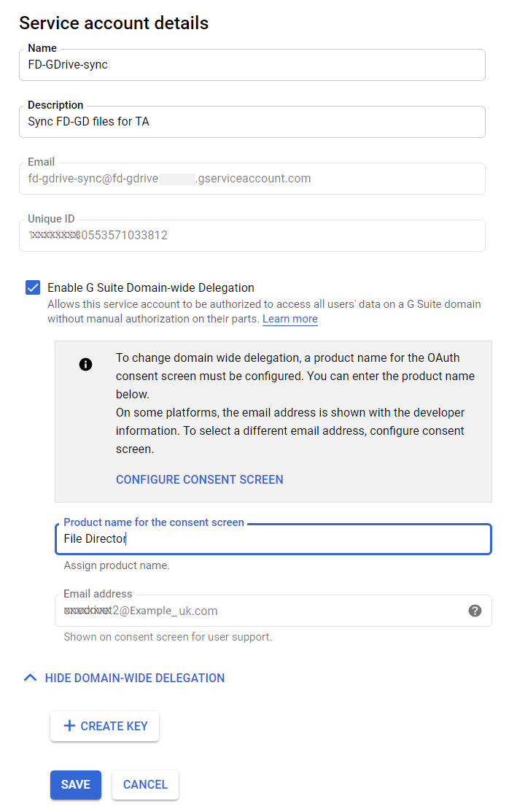Image resolution: width=517 pixels, height=812 pixels.
Task: Click the help question mark icon
Action: (475, 611)
